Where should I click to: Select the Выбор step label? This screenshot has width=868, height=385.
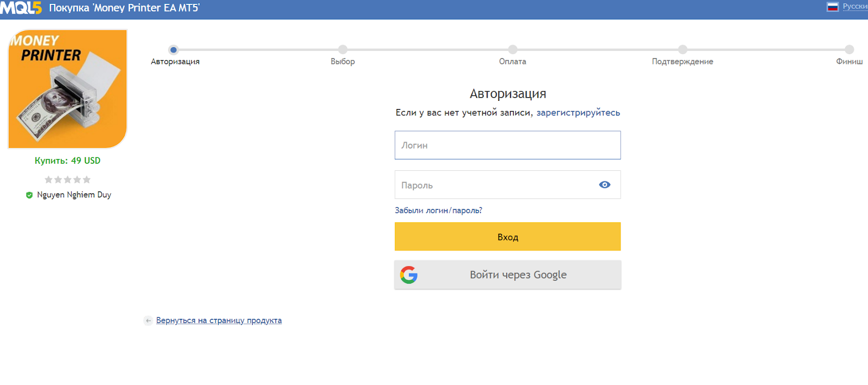click(342, 62)
